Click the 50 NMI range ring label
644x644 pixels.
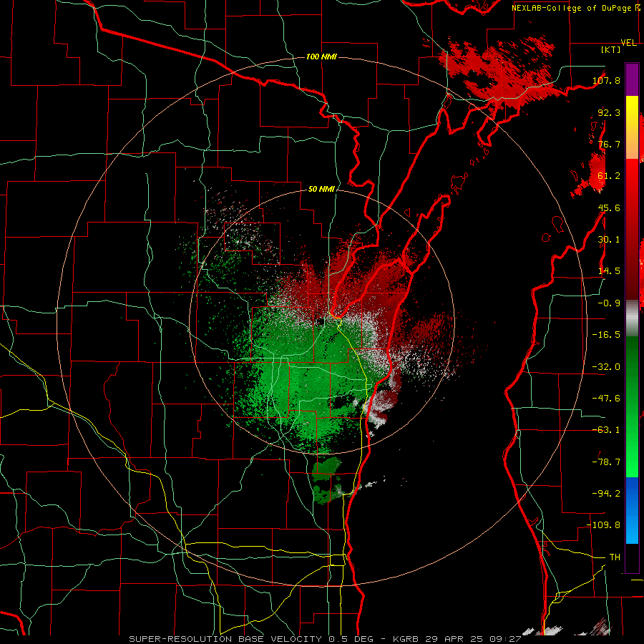pyautogui.click(x=321, y=190)
